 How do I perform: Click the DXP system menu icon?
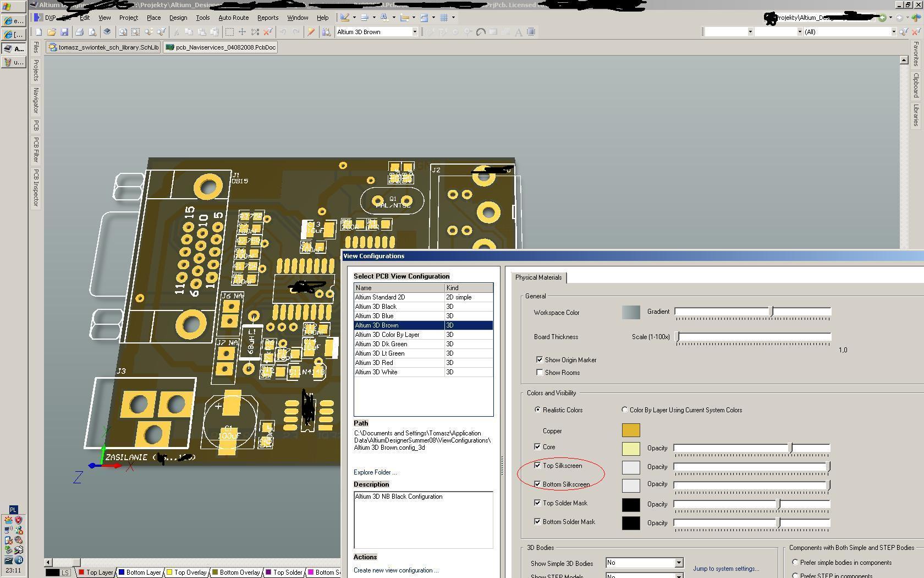(x=38, y=18)
